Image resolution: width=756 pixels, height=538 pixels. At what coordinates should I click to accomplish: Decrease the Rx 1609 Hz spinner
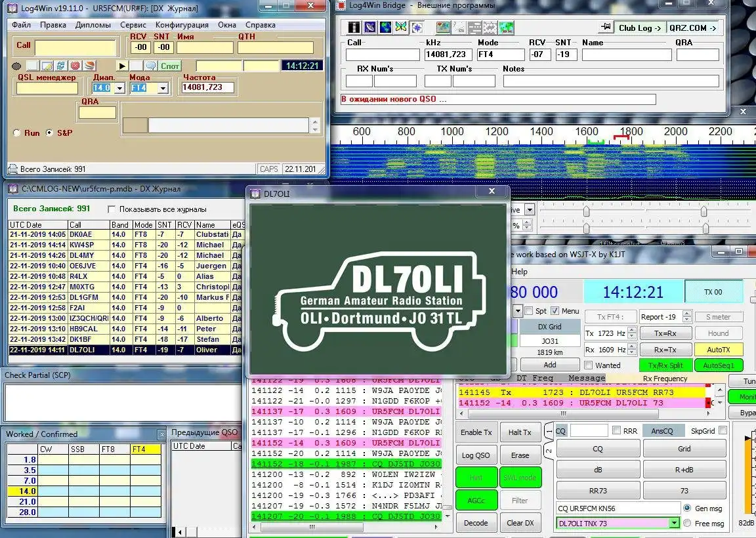click(632, 352)
